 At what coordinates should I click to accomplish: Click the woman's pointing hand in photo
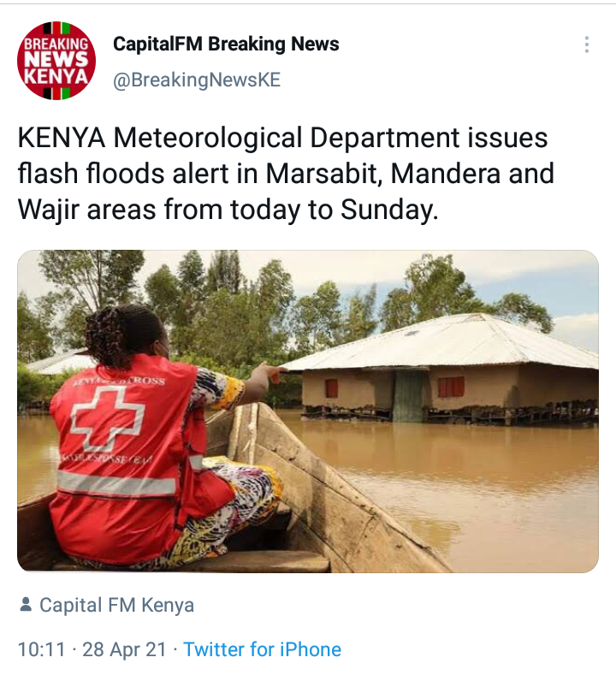point(269,373)
